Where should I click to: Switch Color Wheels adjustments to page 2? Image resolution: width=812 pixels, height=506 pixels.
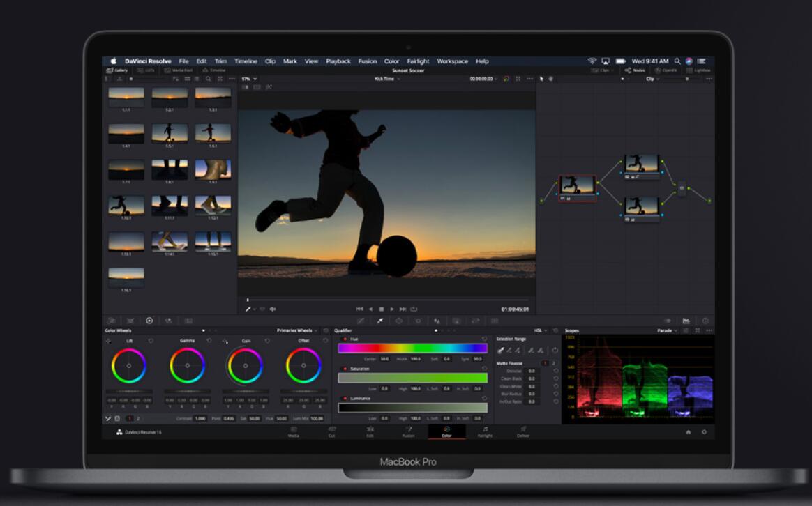[137, 419]
